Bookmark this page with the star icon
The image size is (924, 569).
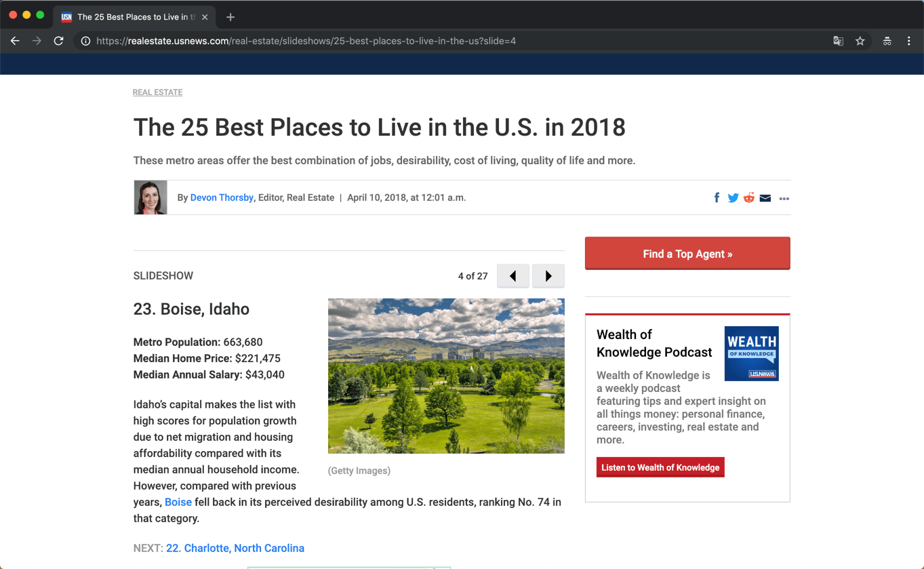click(x=860, y=41)
